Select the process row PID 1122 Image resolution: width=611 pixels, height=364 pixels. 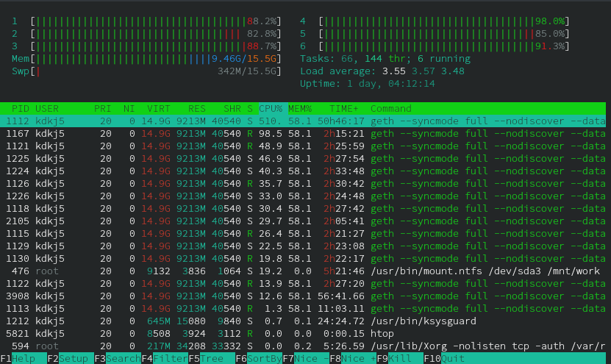(303, 283)
